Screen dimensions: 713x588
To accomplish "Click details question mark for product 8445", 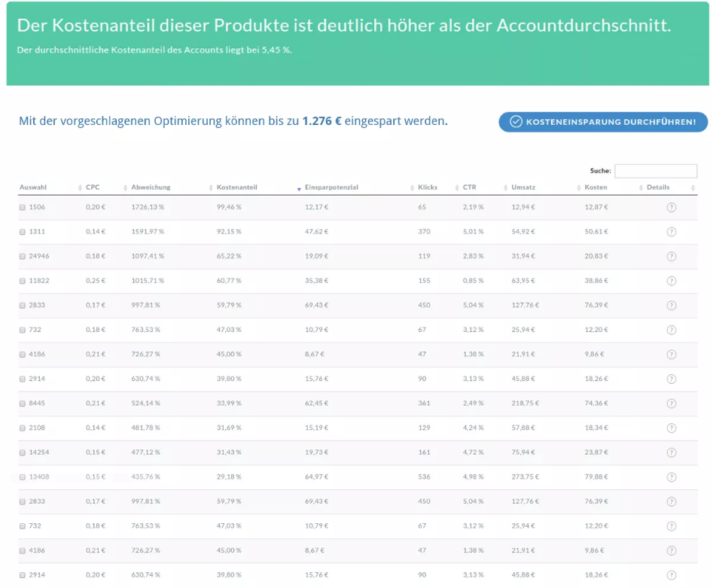I will pyautogui.click(x=671, y=404).
